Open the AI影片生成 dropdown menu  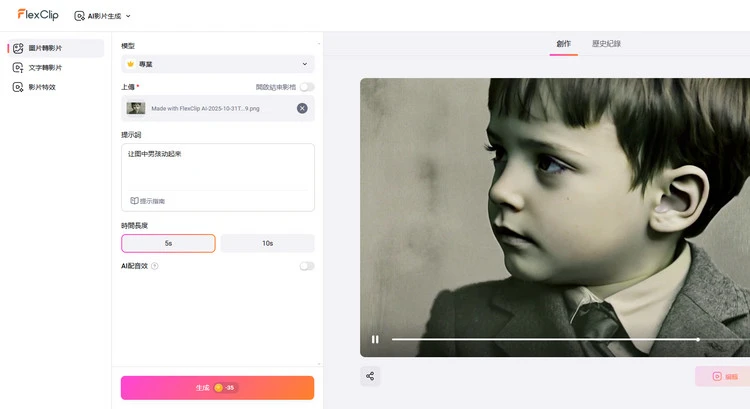click(103, 16)
